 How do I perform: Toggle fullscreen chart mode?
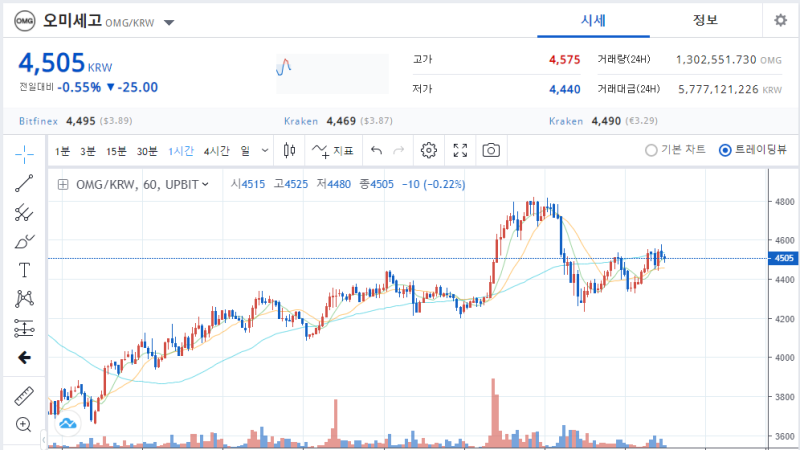(460, 151)
